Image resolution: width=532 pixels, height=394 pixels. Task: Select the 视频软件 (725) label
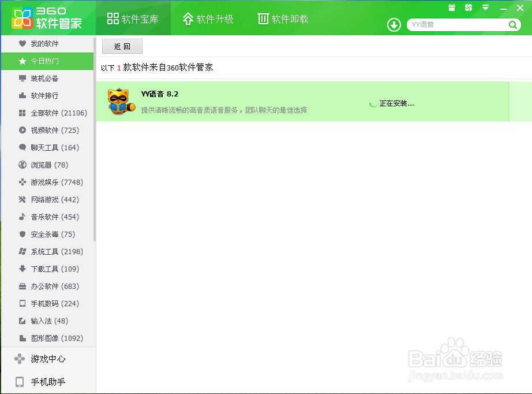point(55,130)
